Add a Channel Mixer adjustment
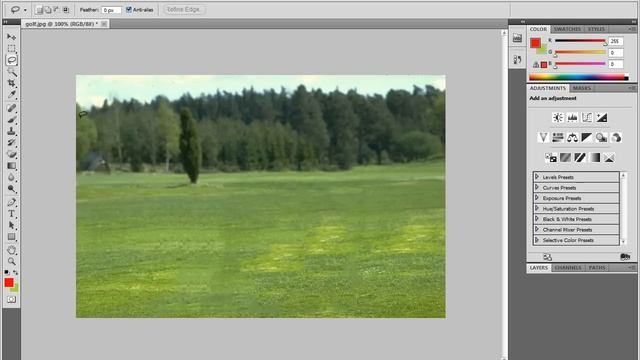 pyautogui.click(x=616, y=138)
